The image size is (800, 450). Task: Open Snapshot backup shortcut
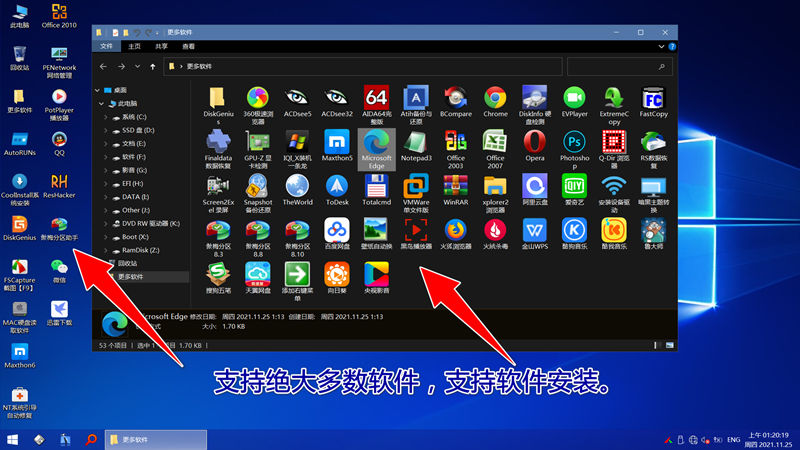(x=258, y=193)
